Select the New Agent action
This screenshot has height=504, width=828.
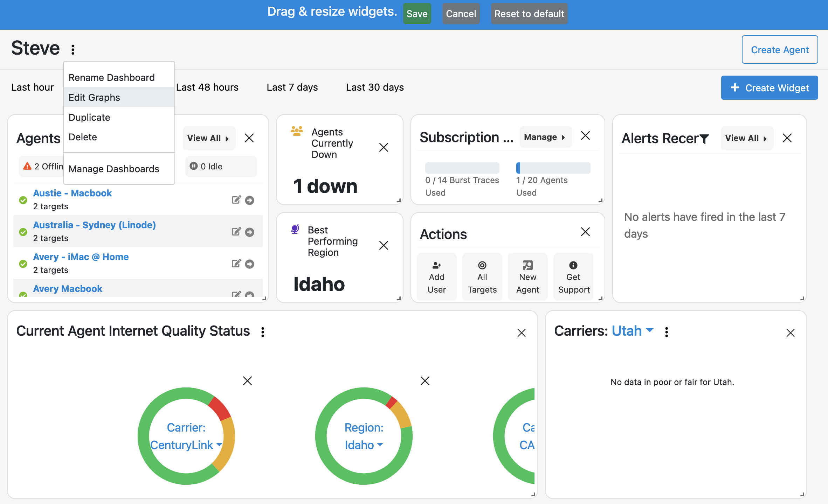(527, 276)
